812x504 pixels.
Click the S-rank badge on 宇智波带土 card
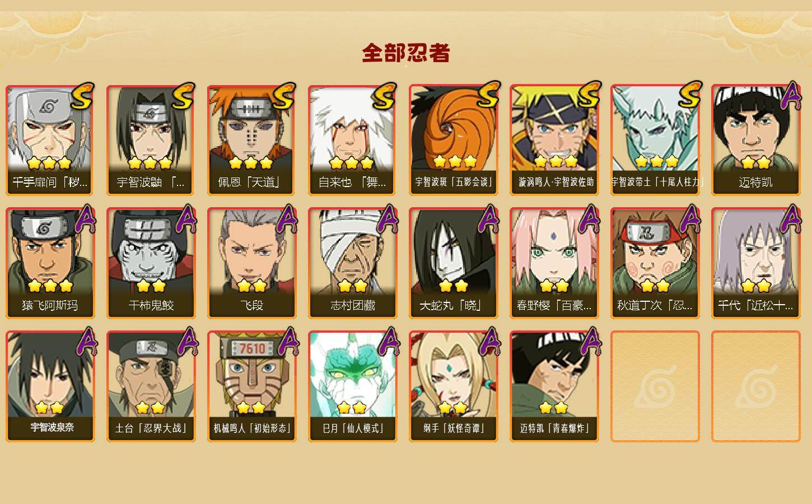click(x=690, y=95)
